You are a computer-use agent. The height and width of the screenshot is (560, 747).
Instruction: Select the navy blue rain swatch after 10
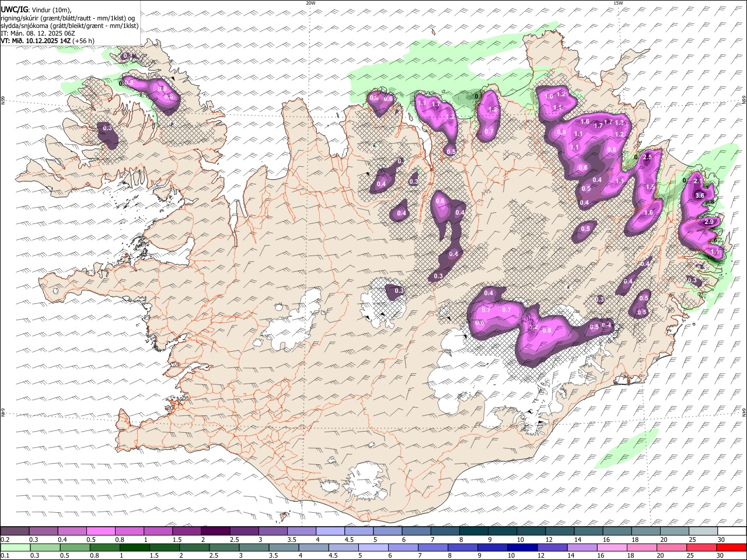click(521, 547)
